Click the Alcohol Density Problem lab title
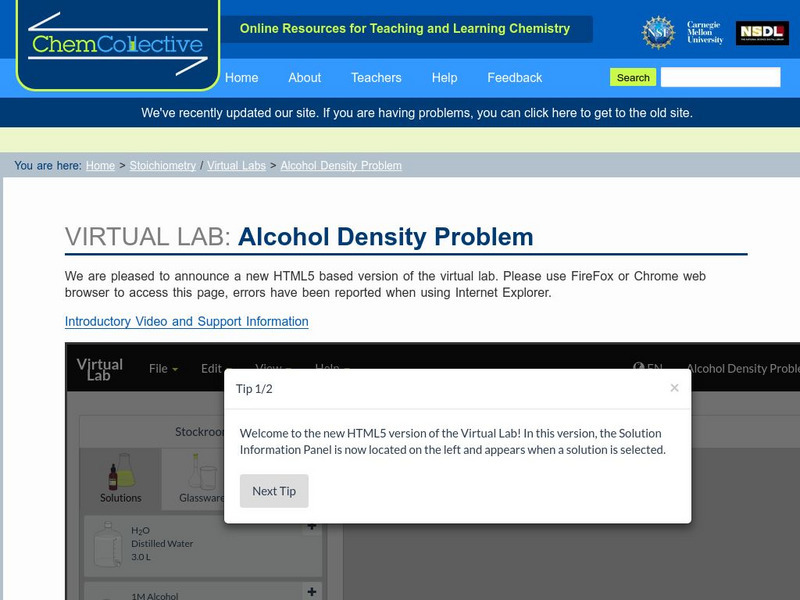The image size is (800, 600). (743, 368)
